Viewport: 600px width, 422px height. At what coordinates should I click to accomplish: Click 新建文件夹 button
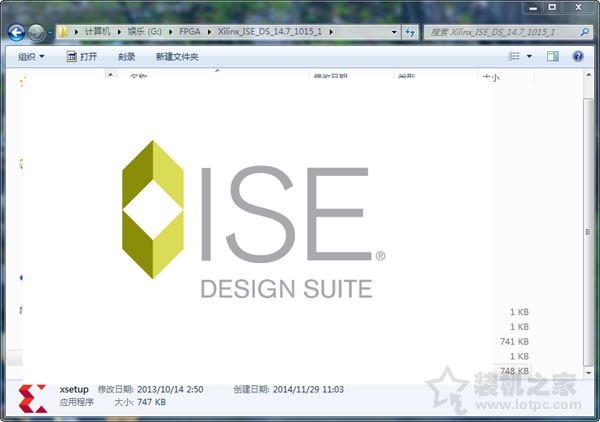tap(177, 57)
